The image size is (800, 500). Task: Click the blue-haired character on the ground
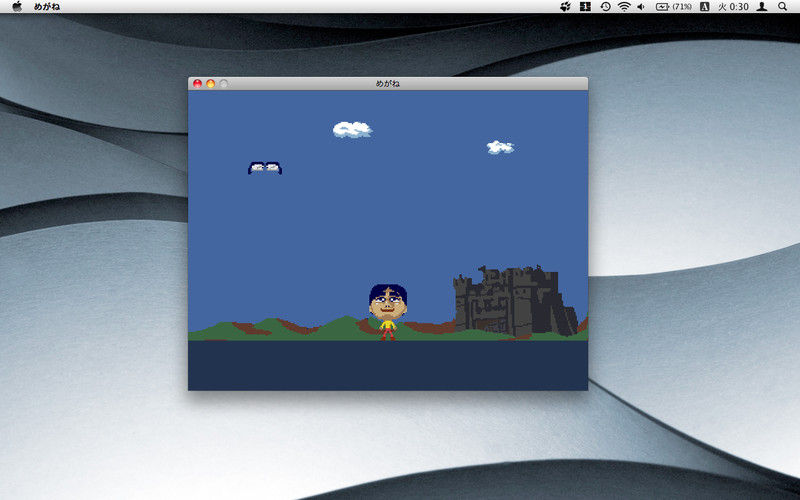pyautogui.click(x=388, y=312)
